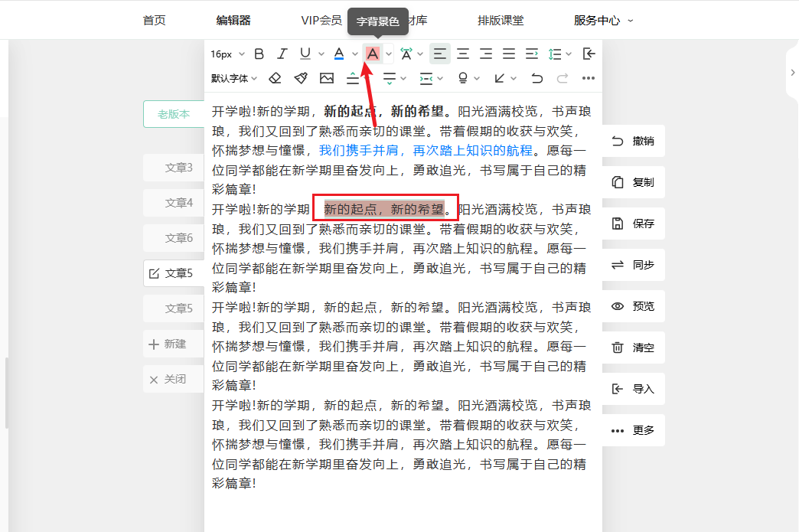Click the text background color icon

click(373, 54)
